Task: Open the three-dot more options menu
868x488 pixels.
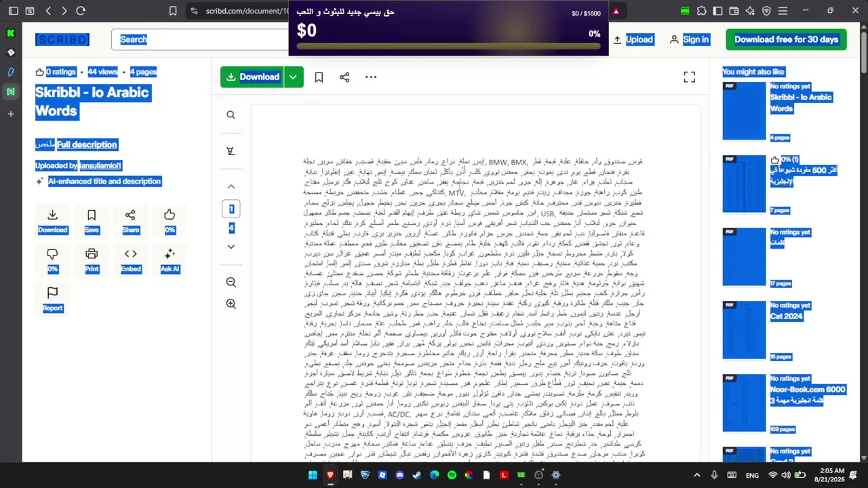Action: coord(371,77)
